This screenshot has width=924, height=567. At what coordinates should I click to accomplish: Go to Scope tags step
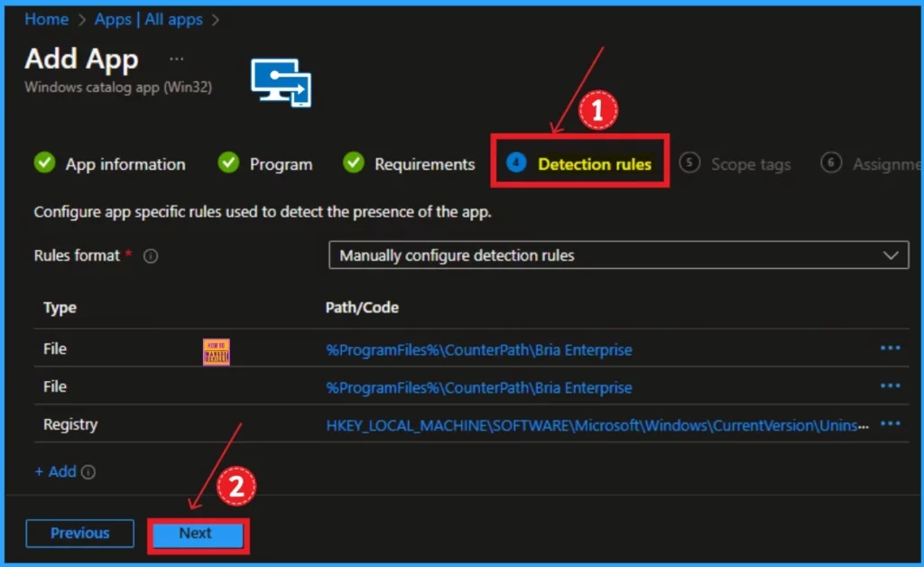(750, 163)
